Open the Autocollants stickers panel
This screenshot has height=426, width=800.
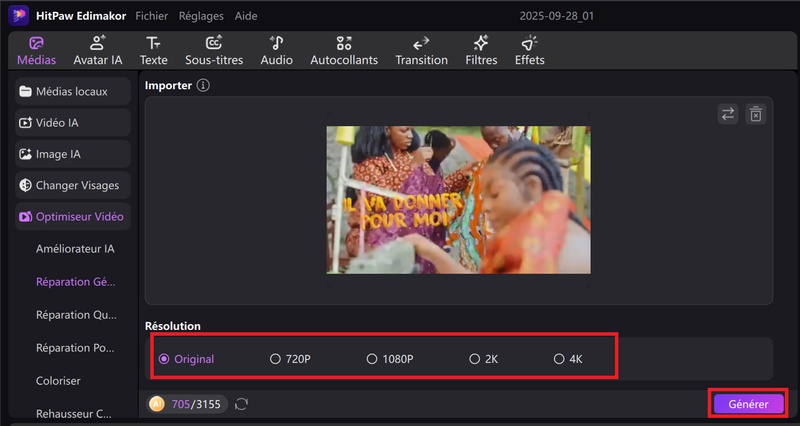point(344,51)
